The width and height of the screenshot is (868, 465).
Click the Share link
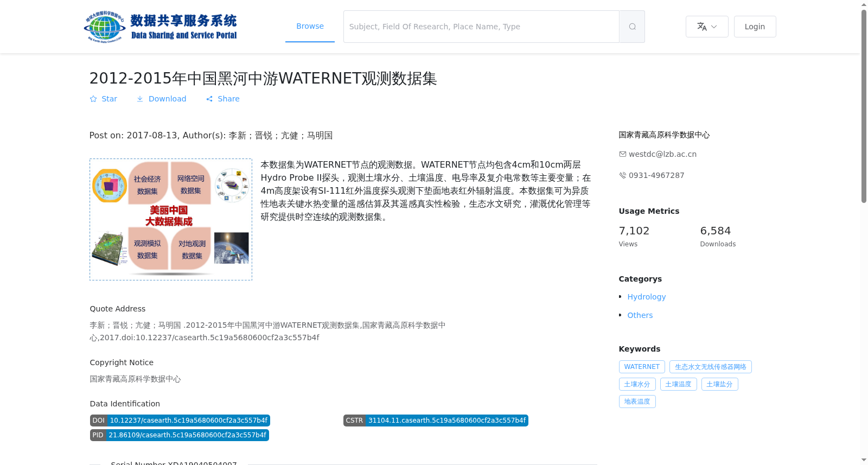click(223, 99)
